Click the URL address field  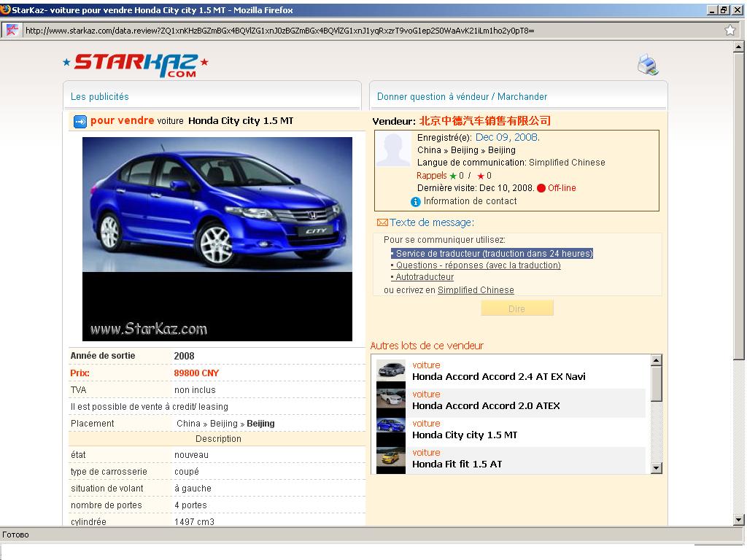[365, 30]
